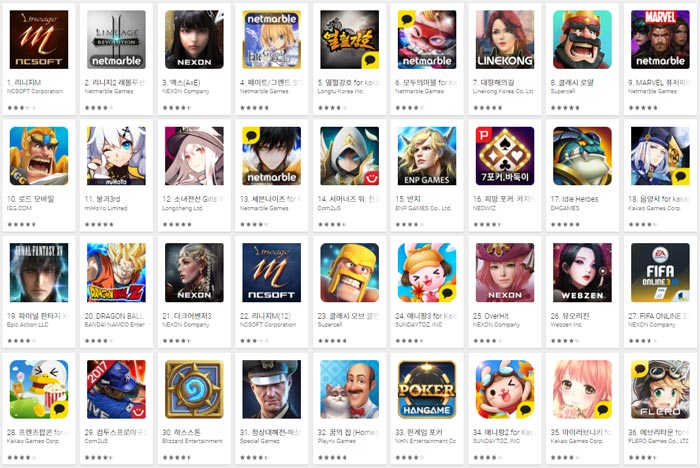Viewport: 700px width, 468px height.
Task: Open the Final Fantasy XV game icon
Action: [39, 272]
